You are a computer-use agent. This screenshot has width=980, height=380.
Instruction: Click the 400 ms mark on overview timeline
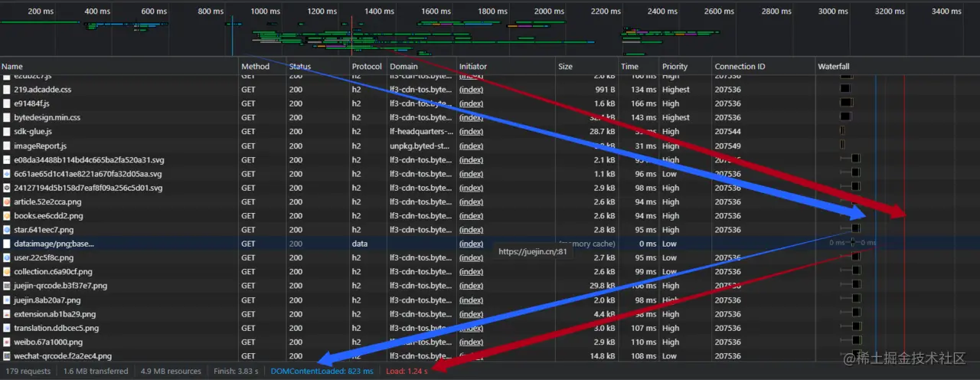[x=96, y=11]
